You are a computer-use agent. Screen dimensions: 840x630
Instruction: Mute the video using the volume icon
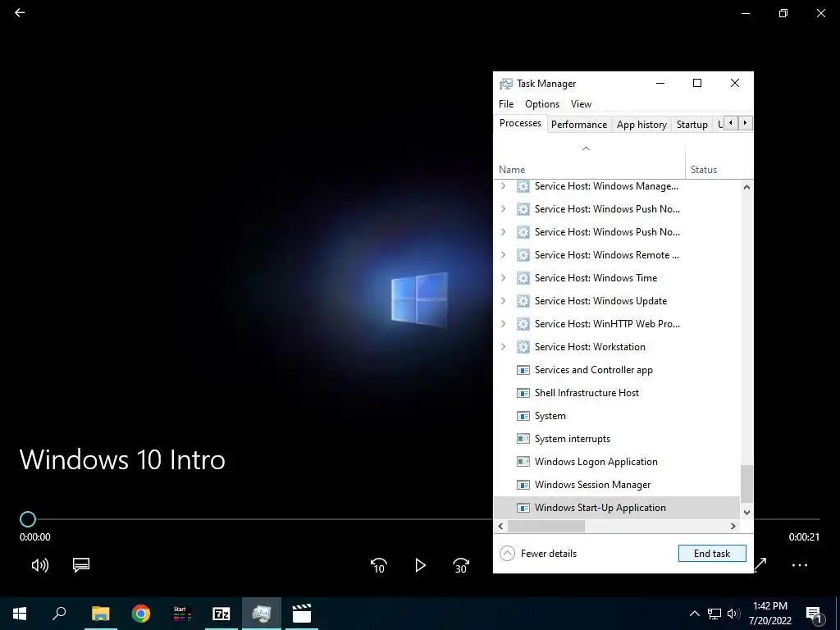click(40, 564)
